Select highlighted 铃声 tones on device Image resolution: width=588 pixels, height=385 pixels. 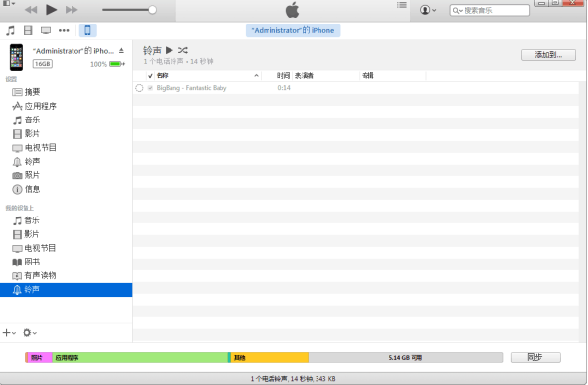tap(66, 290)
